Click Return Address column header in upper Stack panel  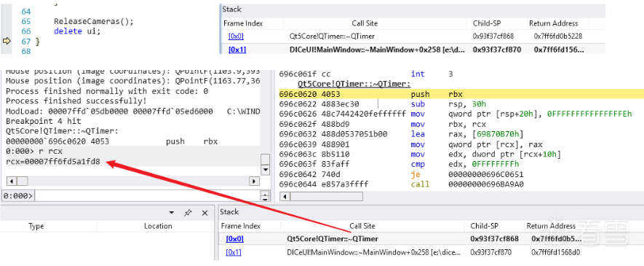click(x=553, y=23)
